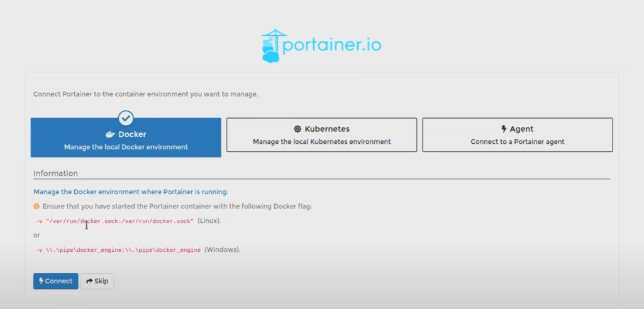
Task: Click the Kubernetes helm wheel icon
Action: (x=297, y=129)
